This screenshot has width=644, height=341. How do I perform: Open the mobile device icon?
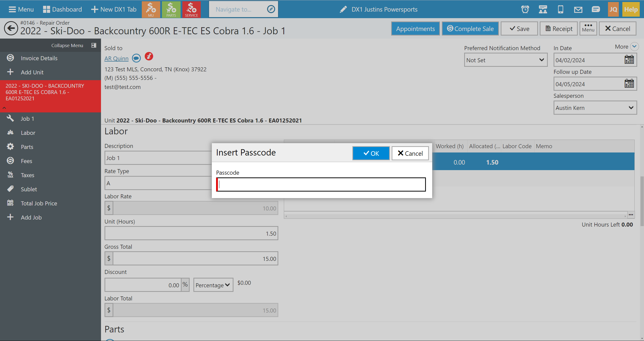[560, 10]
